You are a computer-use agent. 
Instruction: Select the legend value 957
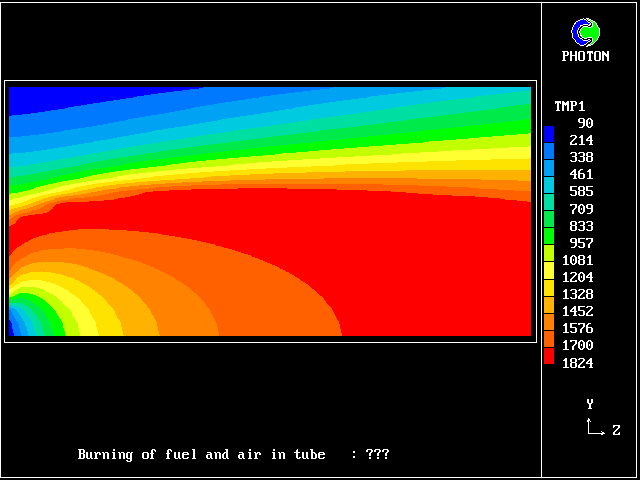click(x=581, y=243)
